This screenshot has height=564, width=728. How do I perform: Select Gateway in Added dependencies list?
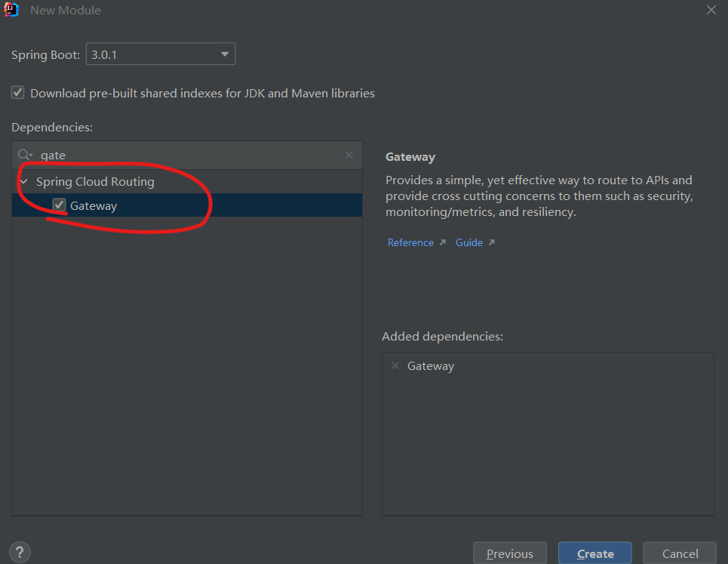tap(431, 366)
